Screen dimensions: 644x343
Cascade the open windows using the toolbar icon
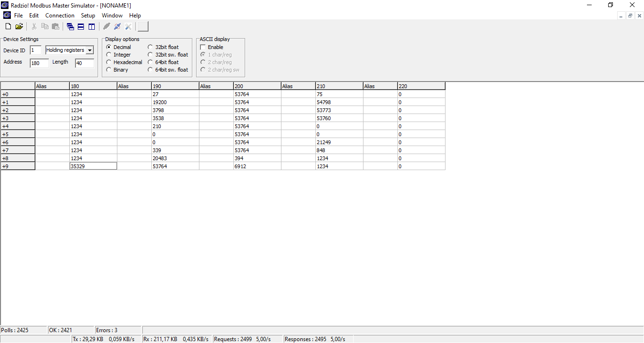pos(70,26)
